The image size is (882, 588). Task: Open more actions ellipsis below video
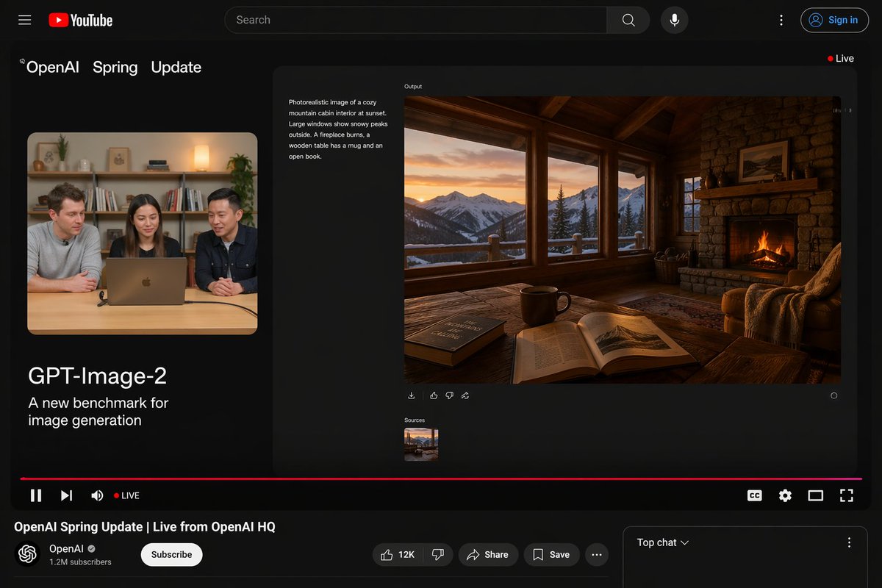coord(597,555)
